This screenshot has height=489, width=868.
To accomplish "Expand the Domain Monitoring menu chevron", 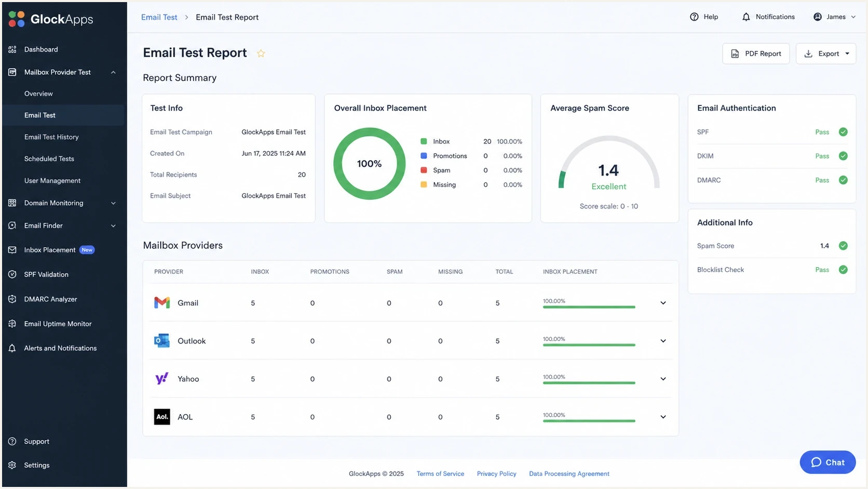I will tap(113, 203).
